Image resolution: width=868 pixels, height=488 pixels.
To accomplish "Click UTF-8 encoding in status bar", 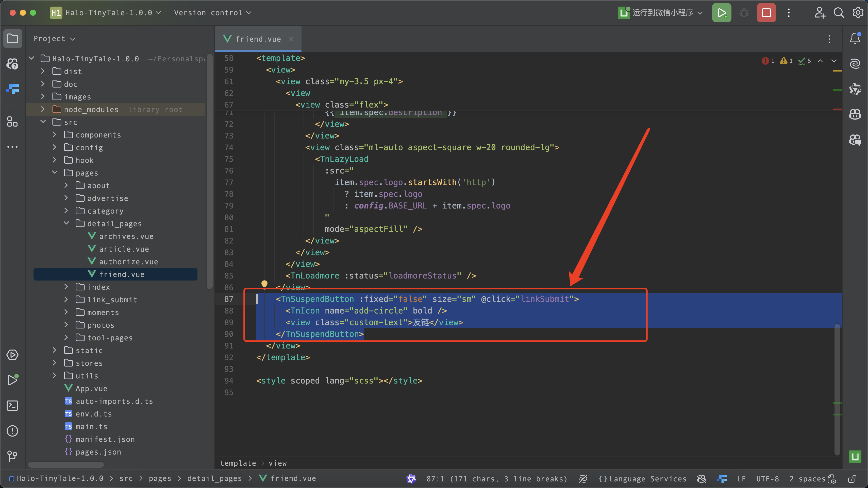I will (767, 479).
